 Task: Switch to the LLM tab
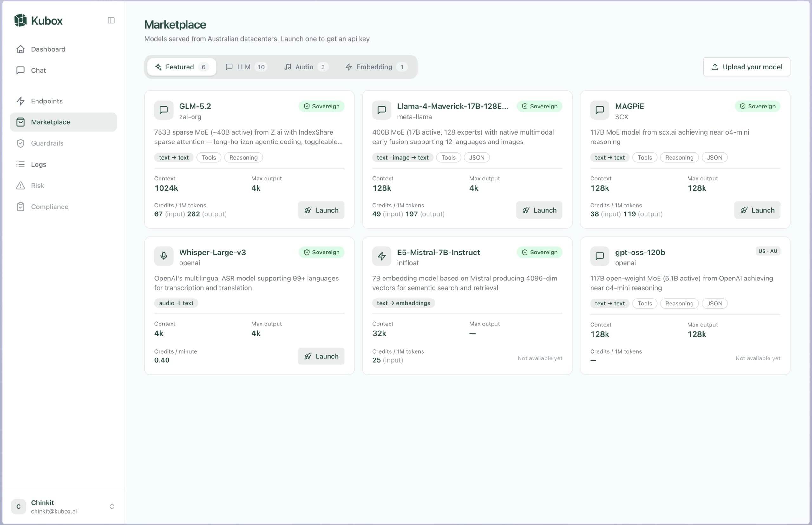[x=246, y=67]
